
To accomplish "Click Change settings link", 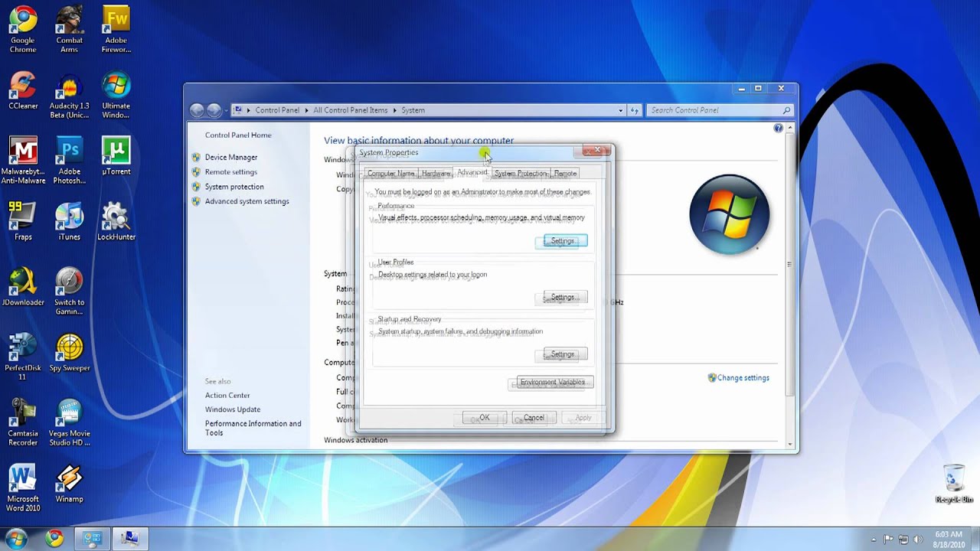I will point(743,378).
